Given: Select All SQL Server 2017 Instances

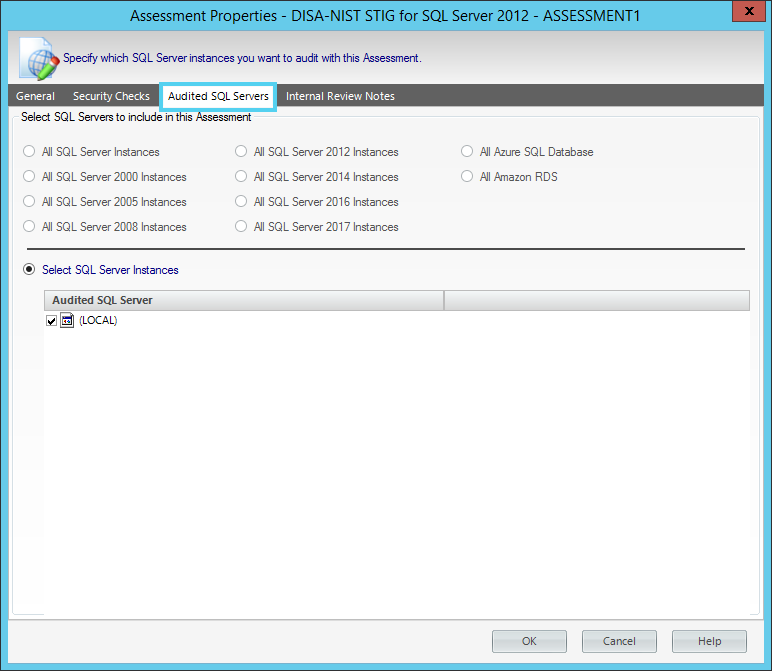Looking at the screenshot, I should tap(241, 226).
